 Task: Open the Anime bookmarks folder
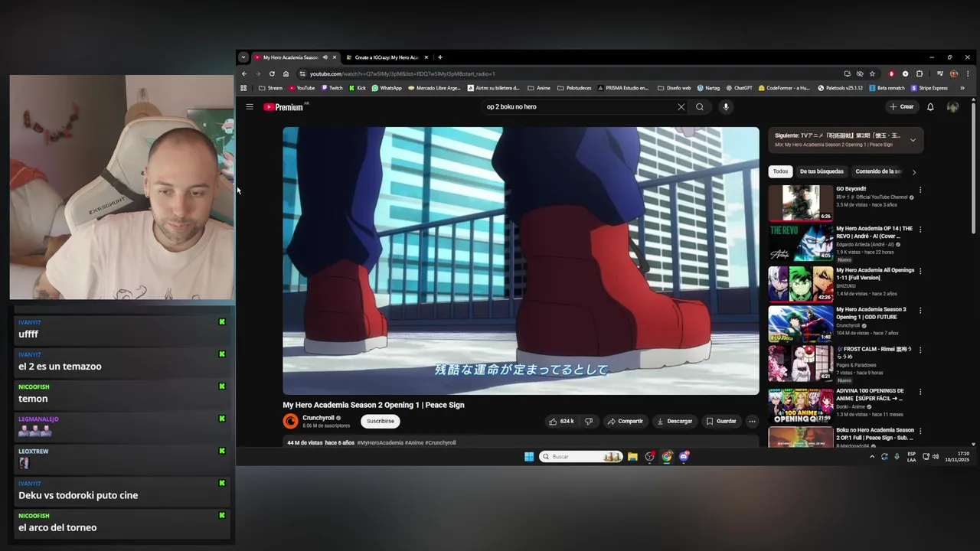[539, 88]
